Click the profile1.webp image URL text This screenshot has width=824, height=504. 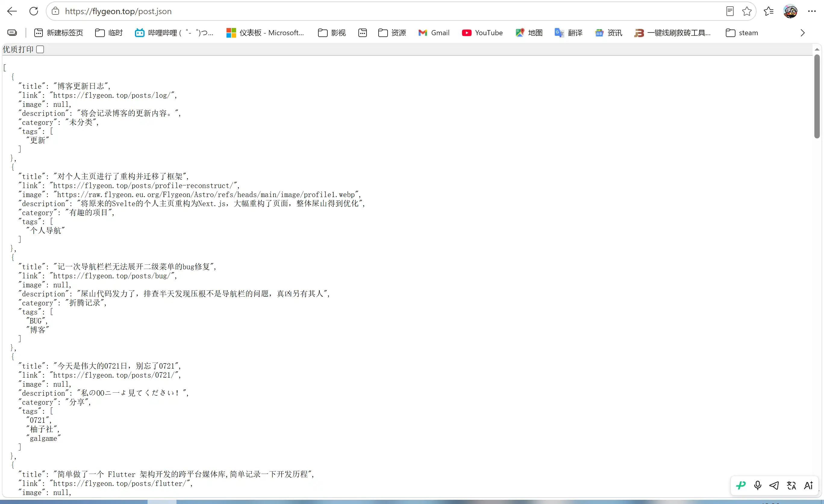tap(206, 194)
